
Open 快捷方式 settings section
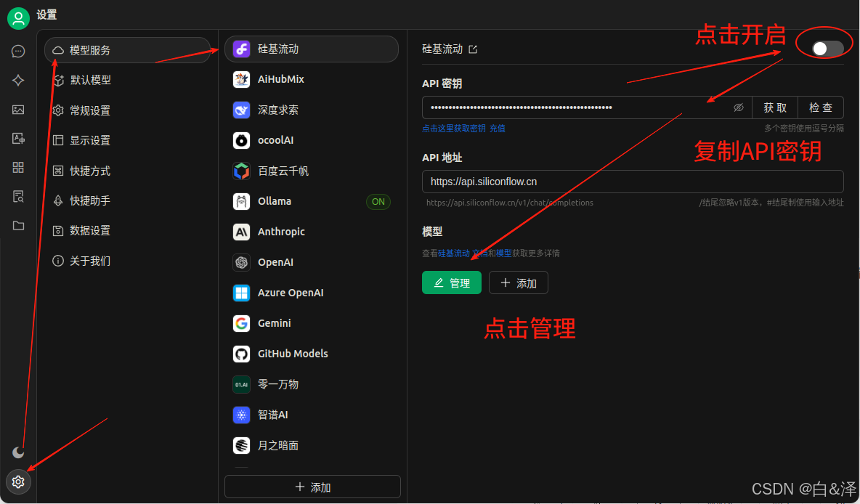coord(127,171)
